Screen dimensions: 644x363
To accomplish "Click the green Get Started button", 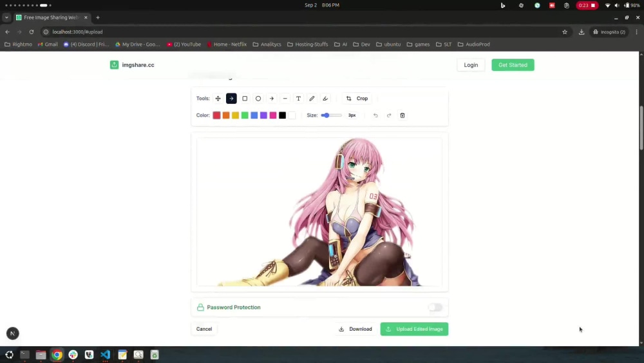I will tap(513, 65).
